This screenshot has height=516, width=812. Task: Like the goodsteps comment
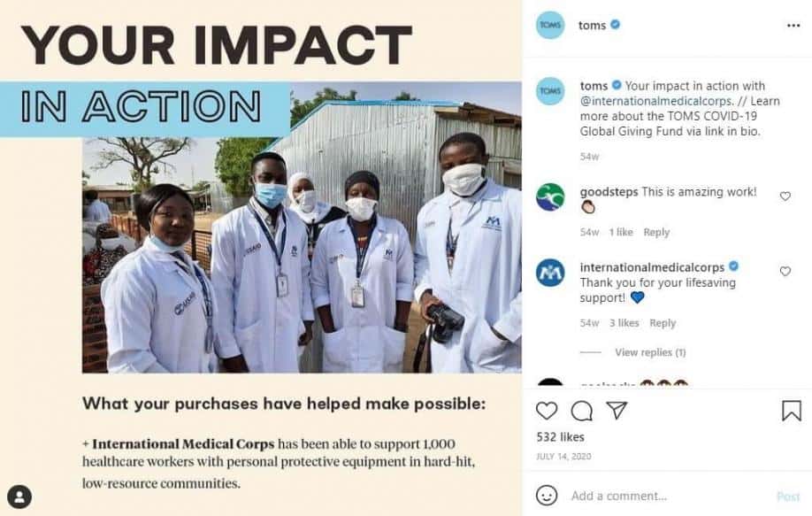[x=785, y=196]
